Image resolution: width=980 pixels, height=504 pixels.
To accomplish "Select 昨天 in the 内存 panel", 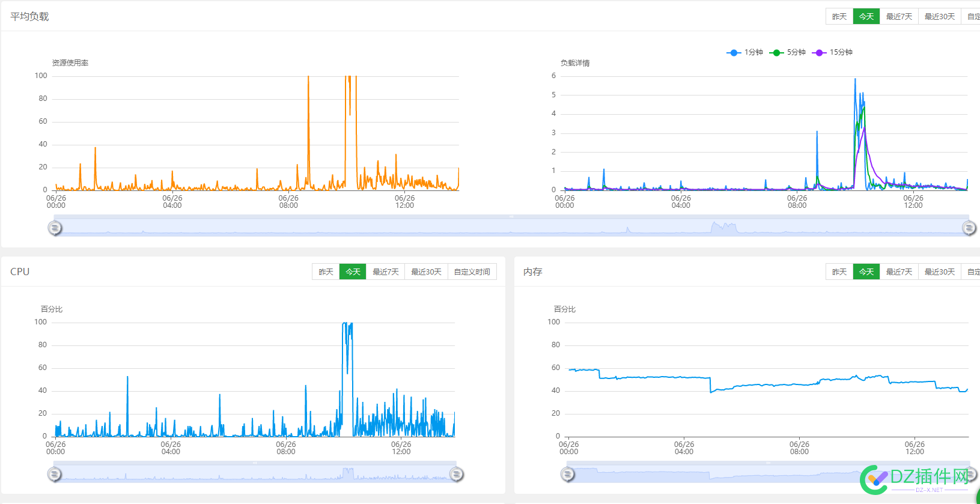I will point(839,272).
